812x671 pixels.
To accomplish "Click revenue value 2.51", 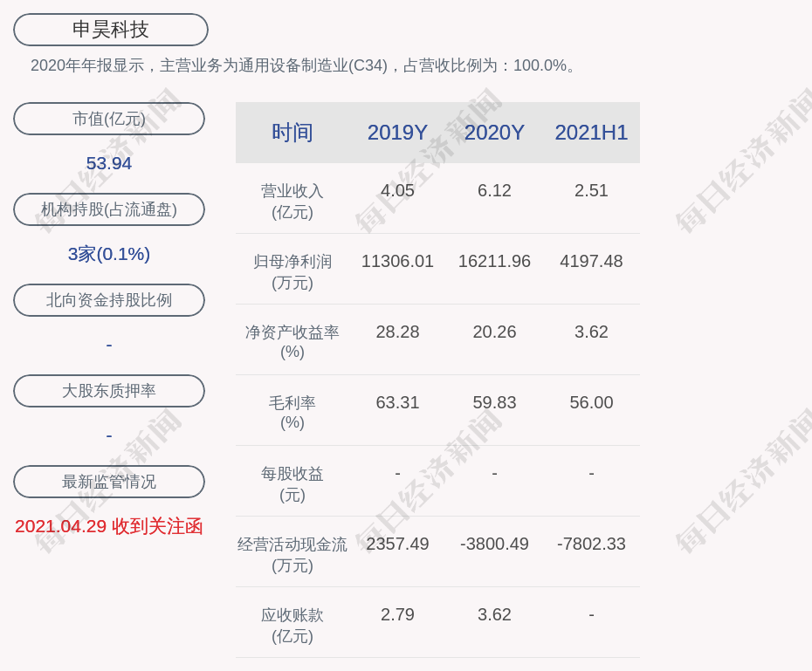I will click(591, 190).
